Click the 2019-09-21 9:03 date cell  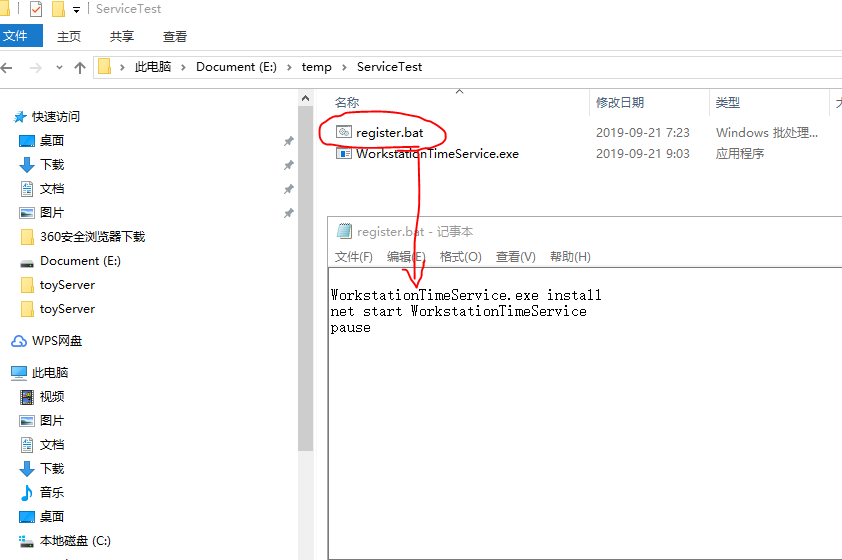(x=642, y=154)
